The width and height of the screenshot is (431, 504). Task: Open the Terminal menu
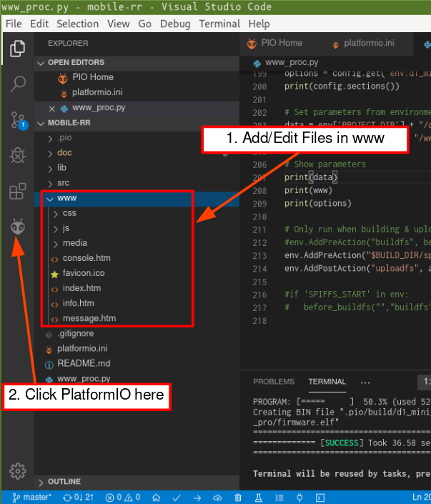tap(219, 24)
